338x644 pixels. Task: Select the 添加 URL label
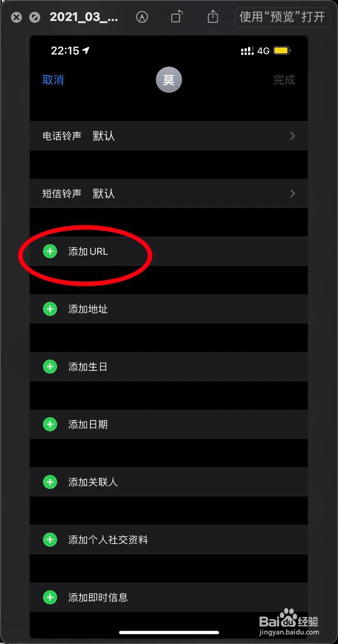pyautogui.click(x=88, y=251)
